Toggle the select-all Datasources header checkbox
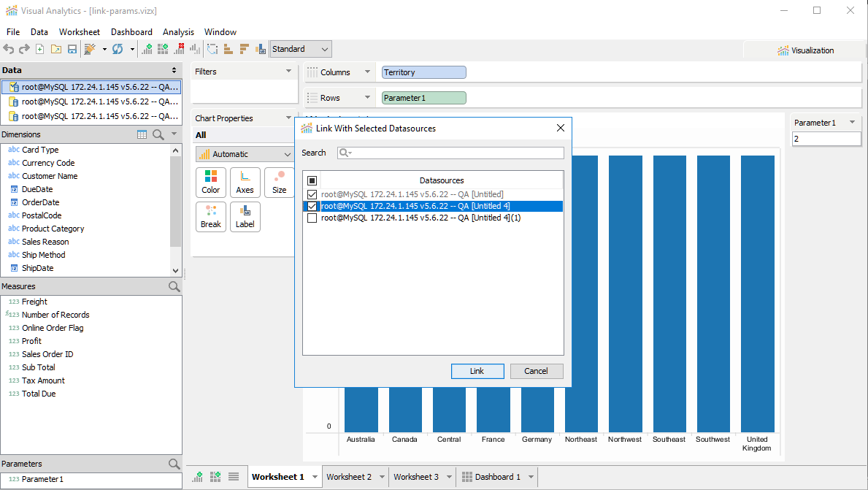The width and height of the screenshot is (868, 490). 312,180
